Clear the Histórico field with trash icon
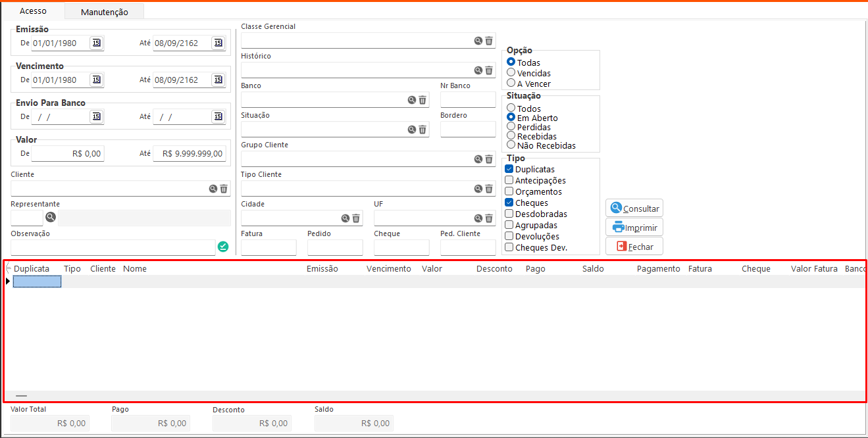 click(489, 70)
